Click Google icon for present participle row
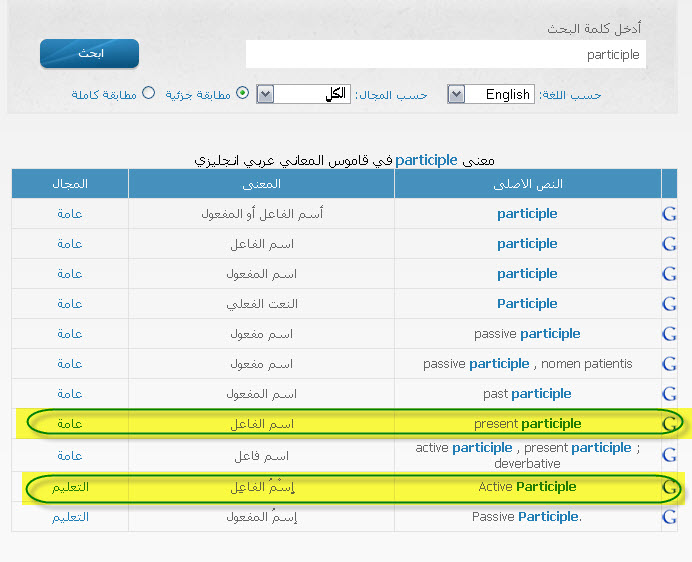The image size is (692, 562). coord(669,424)
